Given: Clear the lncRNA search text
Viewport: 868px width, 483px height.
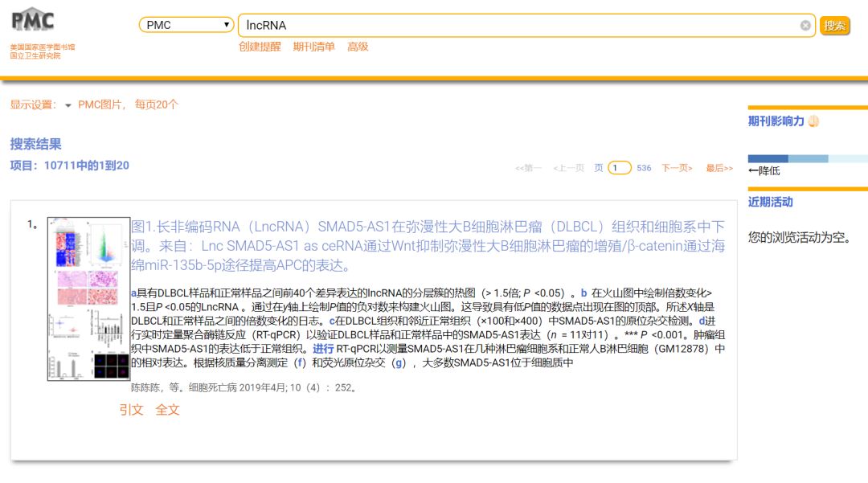Looking at the screenshot, I should point(805,26).
